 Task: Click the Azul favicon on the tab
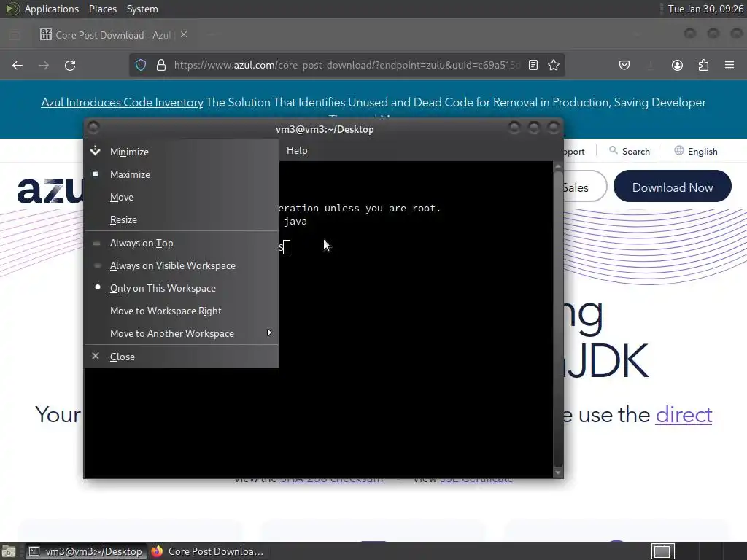(x=46, y=34)
